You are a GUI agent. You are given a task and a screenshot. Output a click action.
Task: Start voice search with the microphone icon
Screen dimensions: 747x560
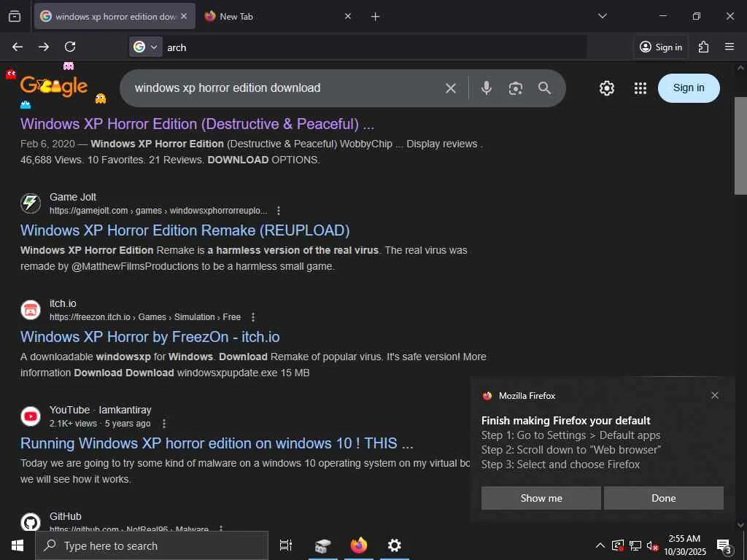point(486,88)
